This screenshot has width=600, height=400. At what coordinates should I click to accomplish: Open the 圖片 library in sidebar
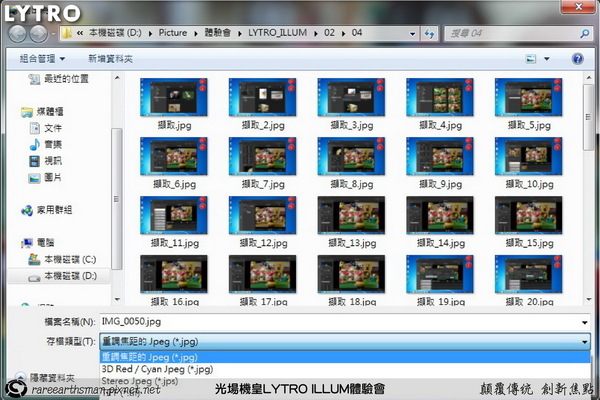coord(52,177)
